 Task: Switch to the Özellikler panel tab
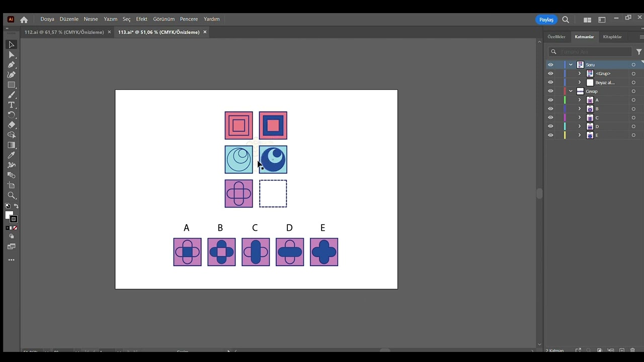click(x=556, y=37)
